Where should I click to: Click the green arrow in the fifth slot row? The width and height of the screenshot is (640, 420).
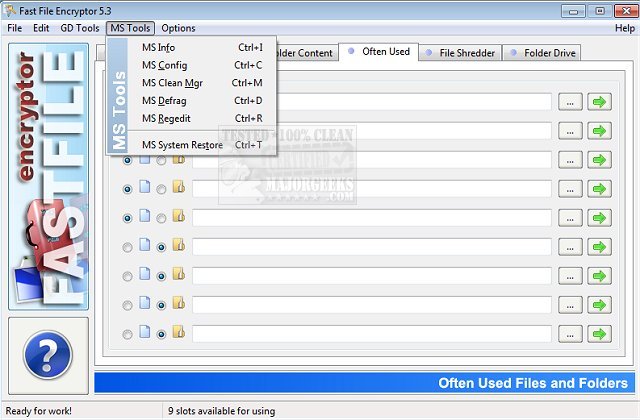tap(599, 218)
